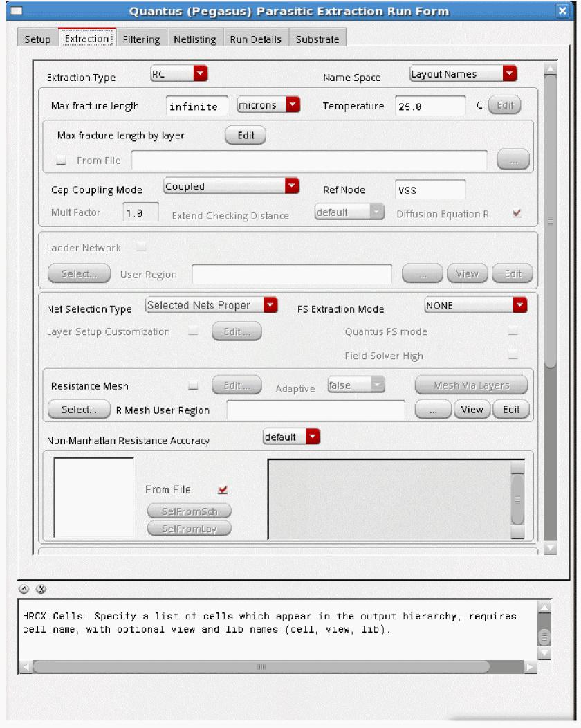Viewport: 581px width, 728px height.
Task: Click the Edit button for Resistance Mesh
Action: pyautogui.click(x=237, y=385)
